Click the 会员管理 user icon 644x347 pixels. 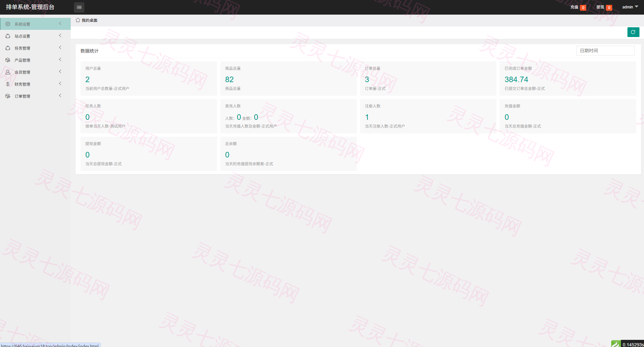coord(8,72)
